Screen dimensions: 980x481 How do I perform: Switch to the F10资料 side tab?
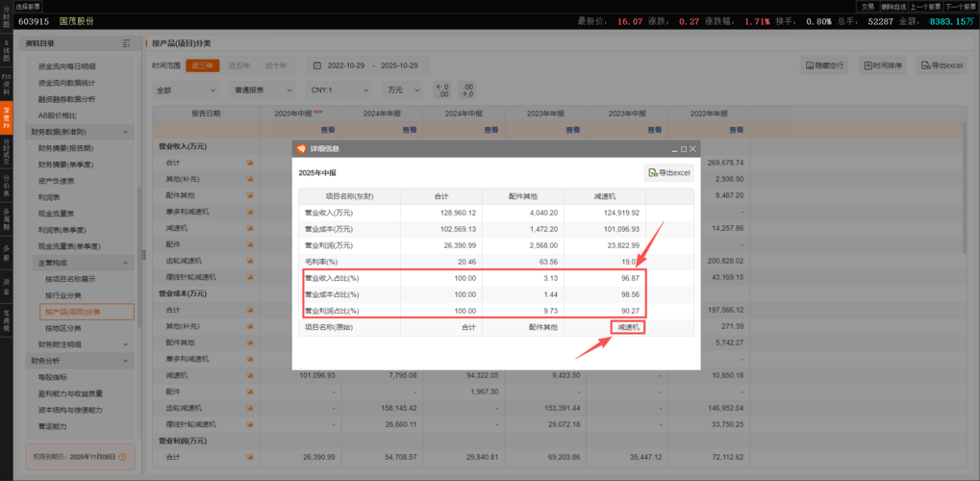[x=6, y=84]
